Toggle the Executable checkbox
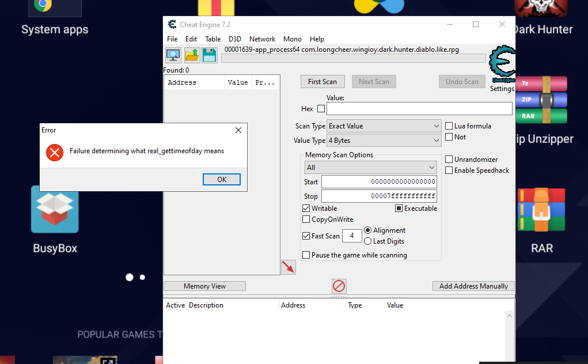Image resolution: width=588 pixels, height=364 pixels. [x=399, y=208]
